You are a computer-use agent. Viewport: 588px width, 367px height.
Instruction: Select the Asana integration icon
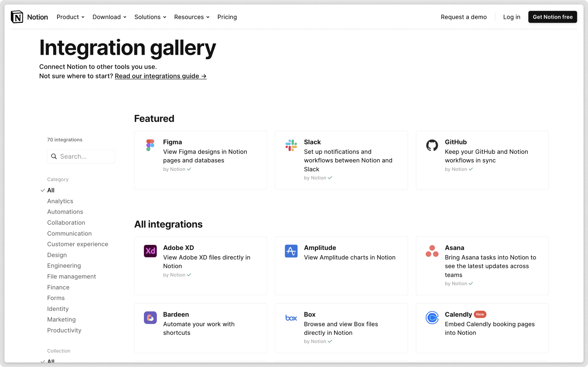click(432, 251)
